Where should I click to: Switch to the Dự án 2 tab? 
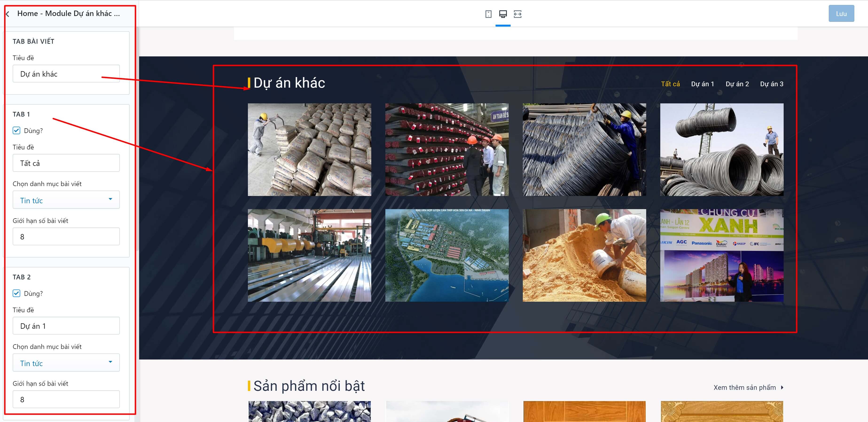(737, 84)
